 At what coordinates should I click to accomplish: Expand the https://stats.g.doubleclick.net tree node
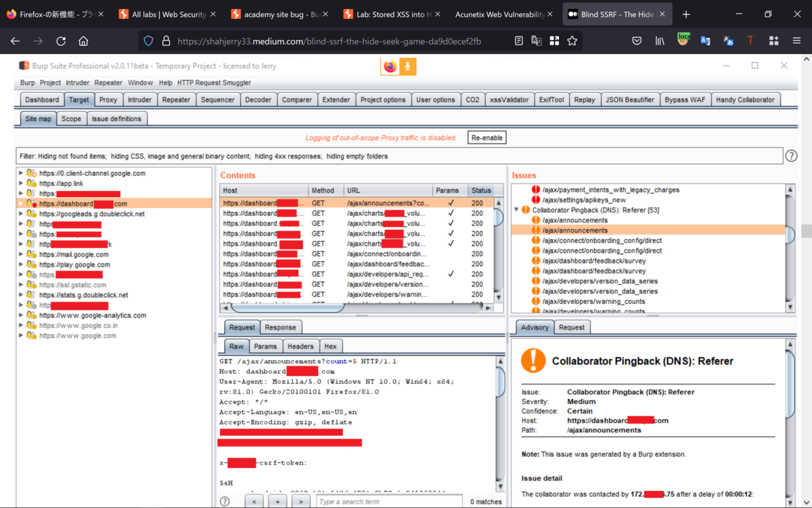coord(21,295)
